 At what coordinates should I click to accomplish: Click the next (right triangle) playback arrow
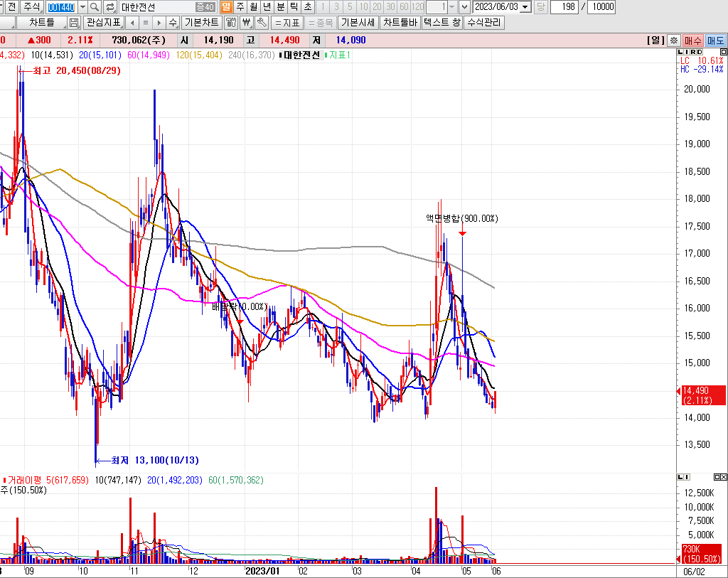pos(159,22)
